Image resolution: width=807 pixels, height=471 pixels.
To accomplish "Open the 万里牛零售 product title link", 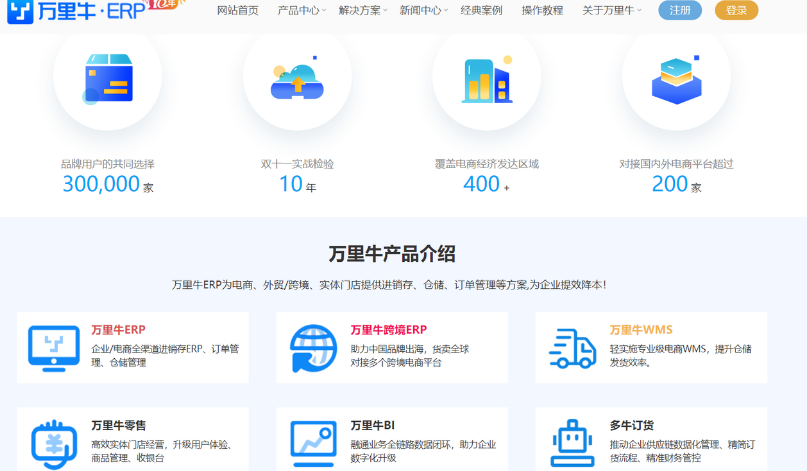I will point(119,425).
